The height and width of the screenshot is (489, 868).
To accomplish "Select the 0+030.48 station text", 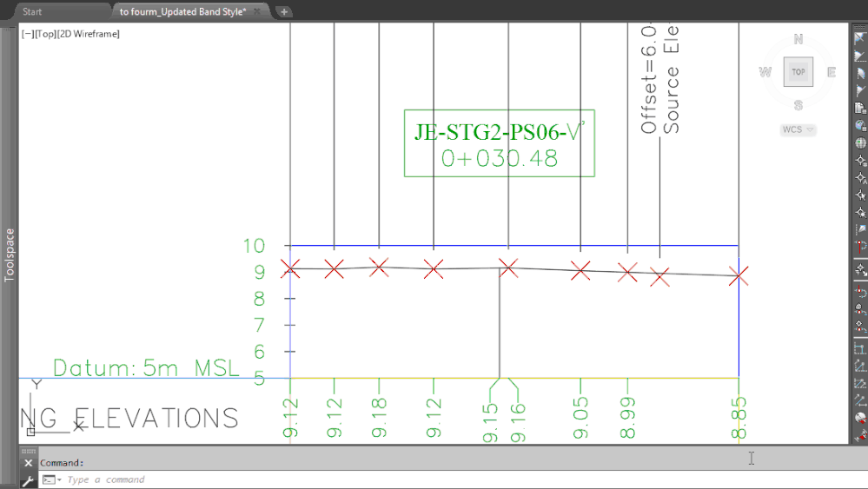I will (x=500, y=159).
